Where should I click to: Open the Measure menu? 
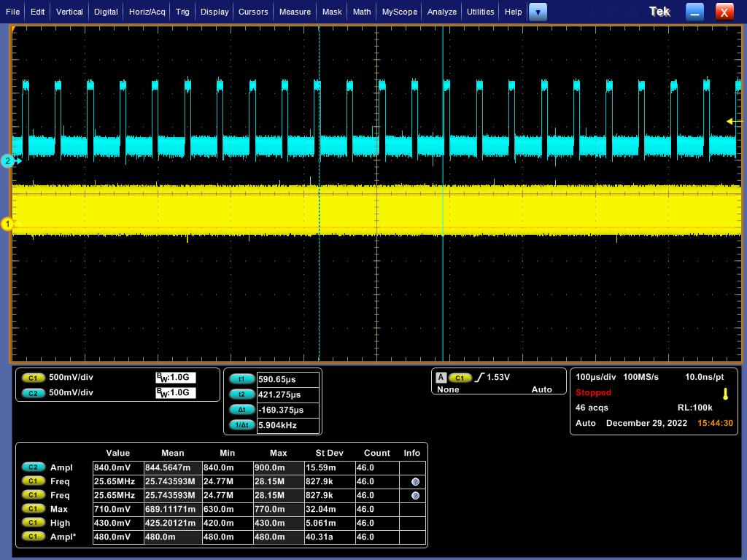tap(295, 12)
